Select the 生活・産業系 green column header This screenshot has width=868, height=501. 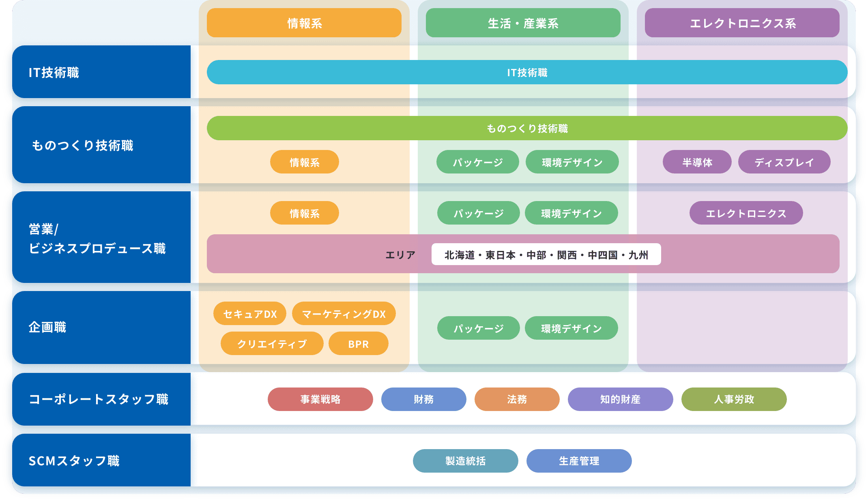(523, 23)
